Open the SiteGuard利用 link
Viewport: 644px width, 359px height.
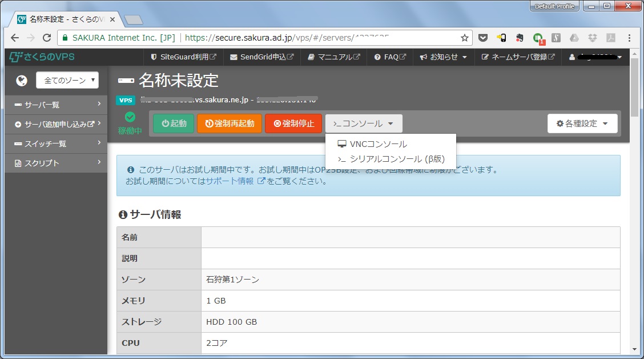point(184,57)
